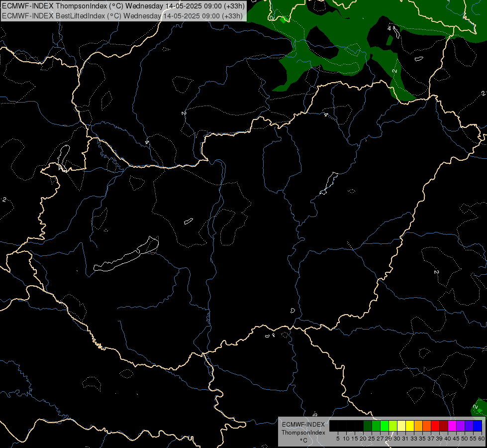Click the ECMWF-INDEX label in the legend
487x448 pixels.
[x=303, y=425]
